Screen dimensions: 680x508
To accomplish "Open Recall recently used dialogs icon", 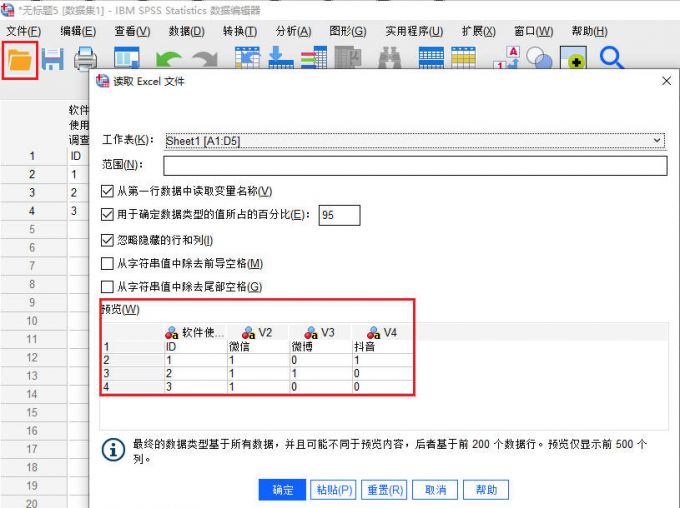I will pos(127,58).
